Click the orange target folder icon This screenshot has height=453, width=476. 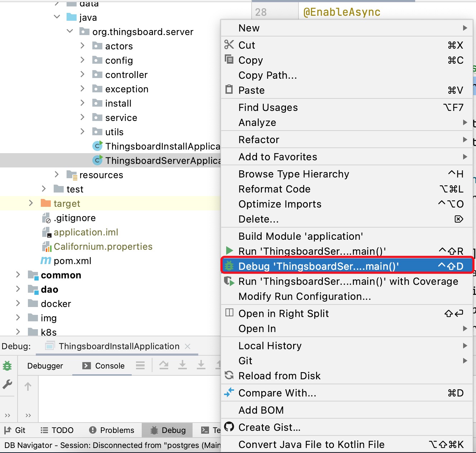point(46,203)
